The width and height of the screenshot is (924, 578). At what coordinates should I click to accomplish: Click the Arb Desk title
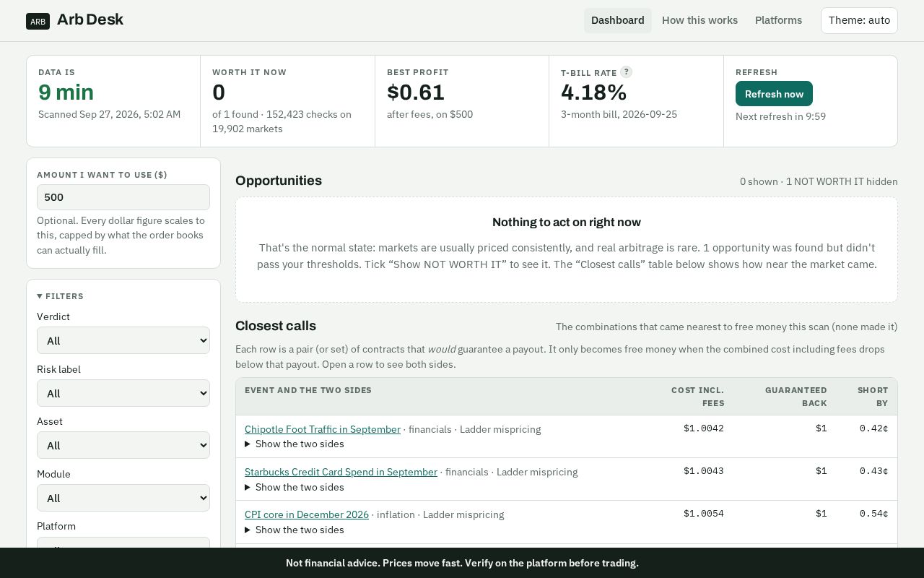coord(90,20)
